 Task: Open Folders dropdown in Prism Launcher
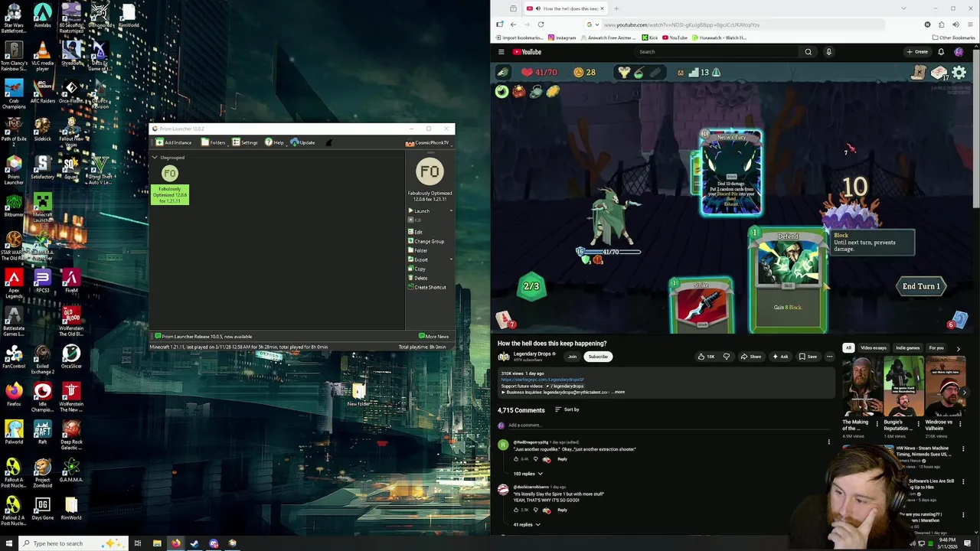coord(214,142)
